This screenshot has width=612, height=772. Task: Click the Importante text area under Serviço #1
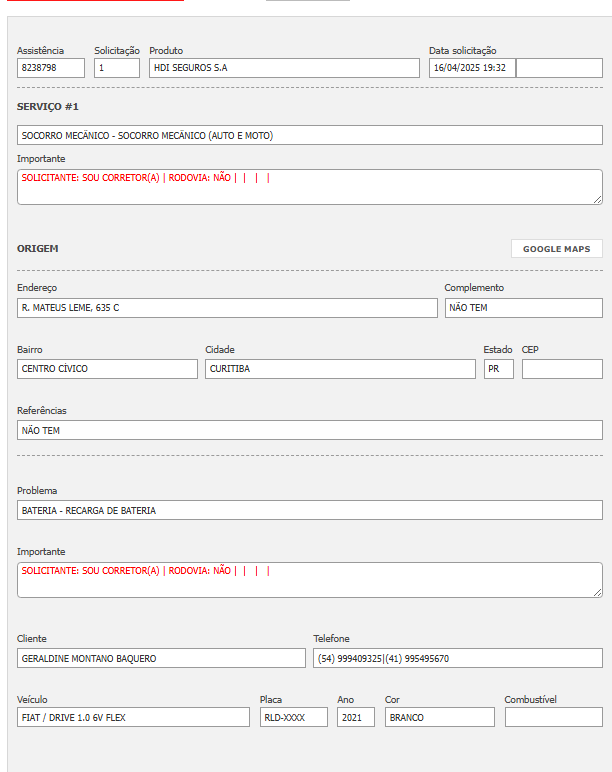tap(310, 187)
